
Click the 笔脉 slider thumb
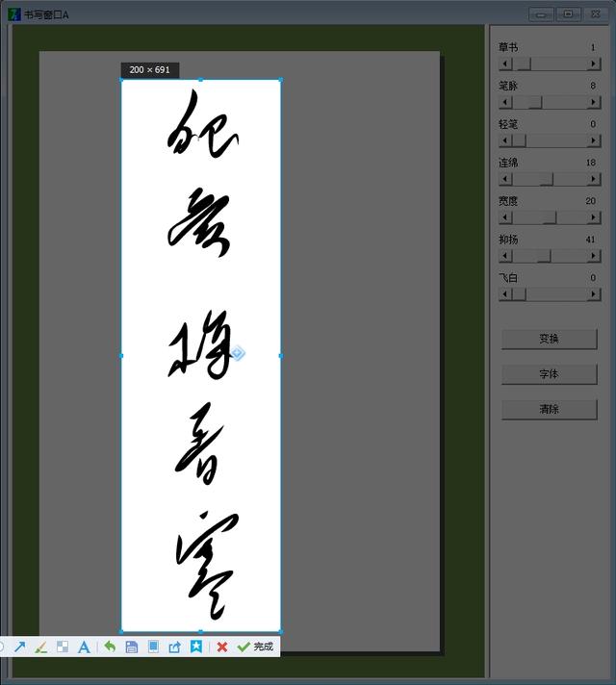tap(535, 102)
